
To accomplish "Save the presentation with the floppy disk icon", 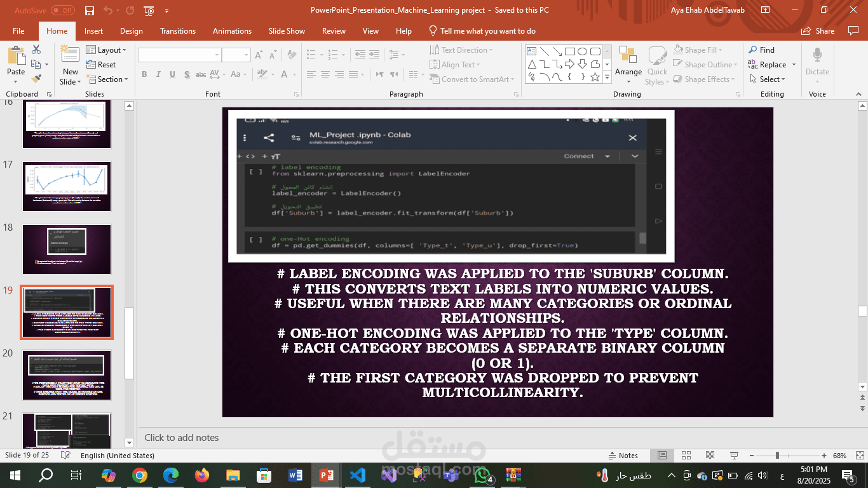I will (90, 10).
